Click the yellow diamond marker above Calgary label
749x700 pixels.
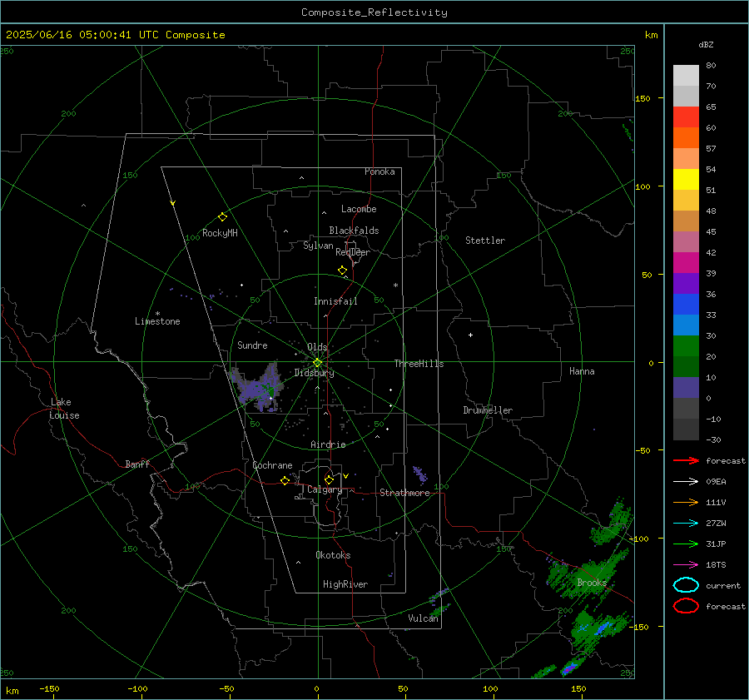tap(329, 479)
